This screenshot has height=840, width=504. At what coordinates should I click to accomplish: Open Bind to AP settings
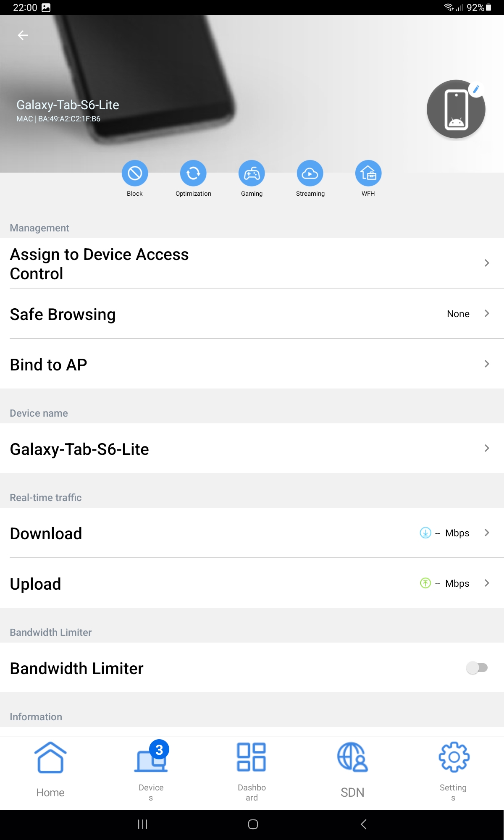coord(252,365)
